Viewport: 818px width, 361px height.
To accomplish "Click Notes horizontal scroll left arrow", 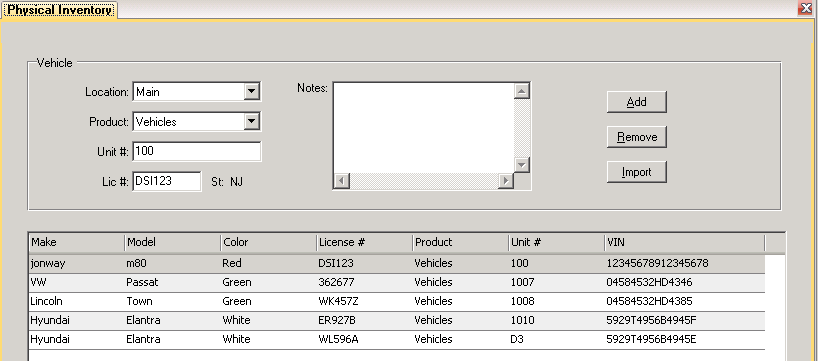I will pos(342,181).
